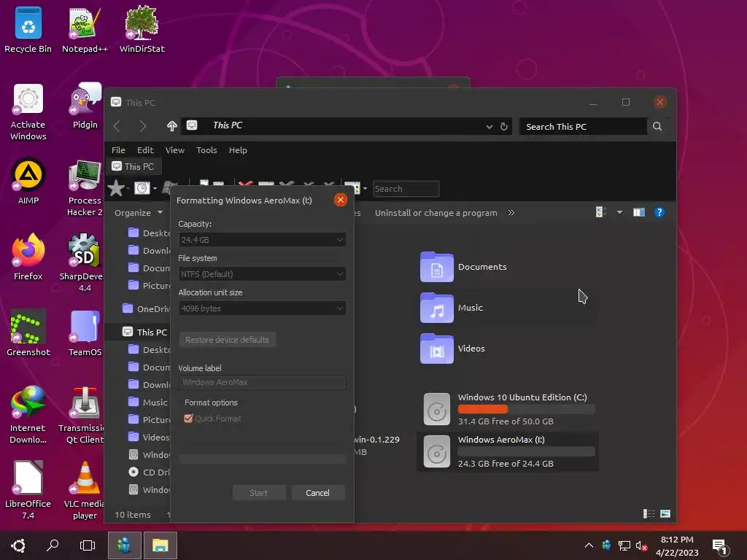Open the File system dropdown
The image size is (747, 560).
262,274
